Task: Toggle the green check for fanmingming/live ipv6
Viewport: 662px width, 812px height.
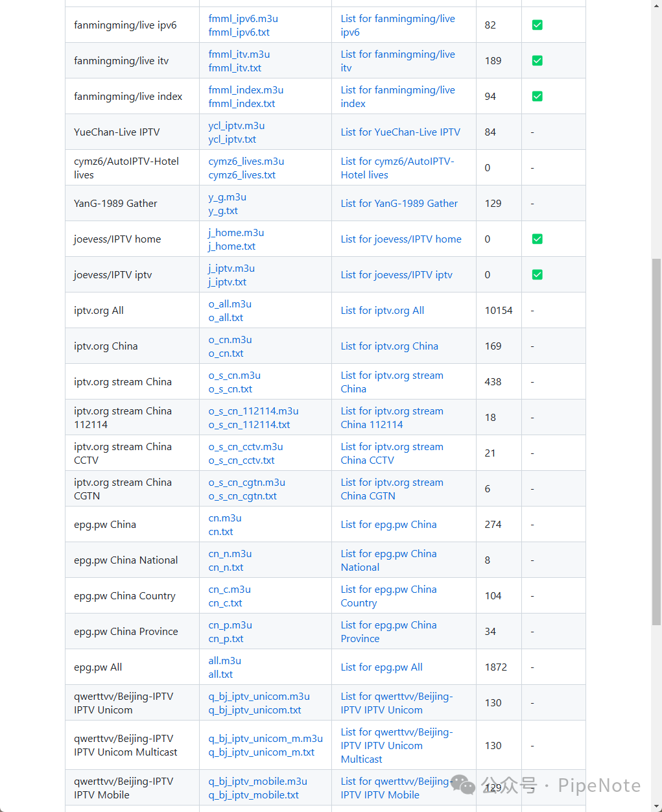Action: [537, 25]
